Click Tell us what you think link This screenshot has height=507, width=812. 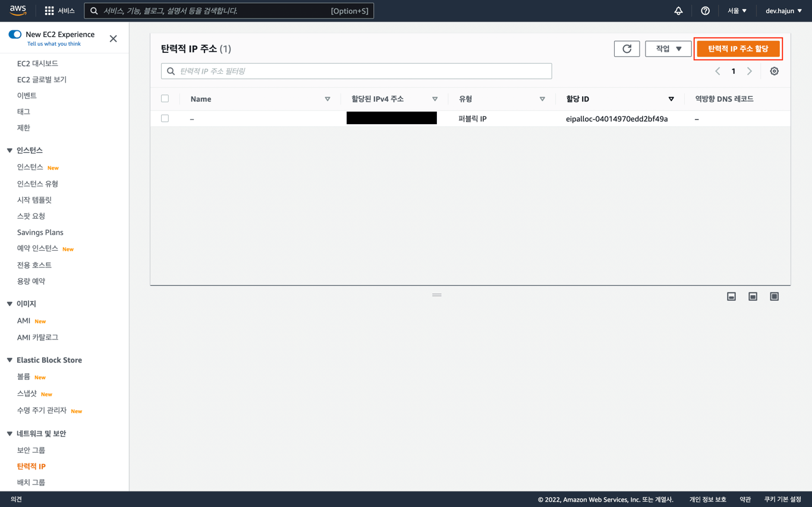54,44
